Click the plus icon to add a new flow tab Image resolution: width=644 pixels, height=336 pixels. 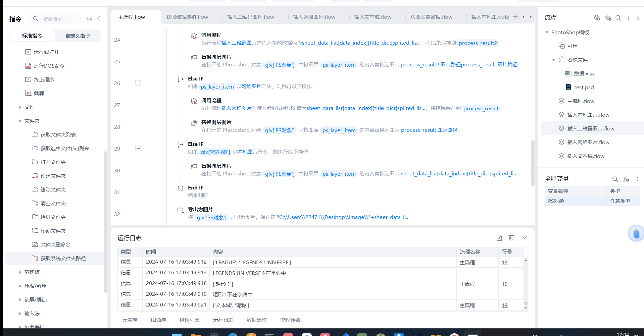pyautogui.click(x=515, y=17)
